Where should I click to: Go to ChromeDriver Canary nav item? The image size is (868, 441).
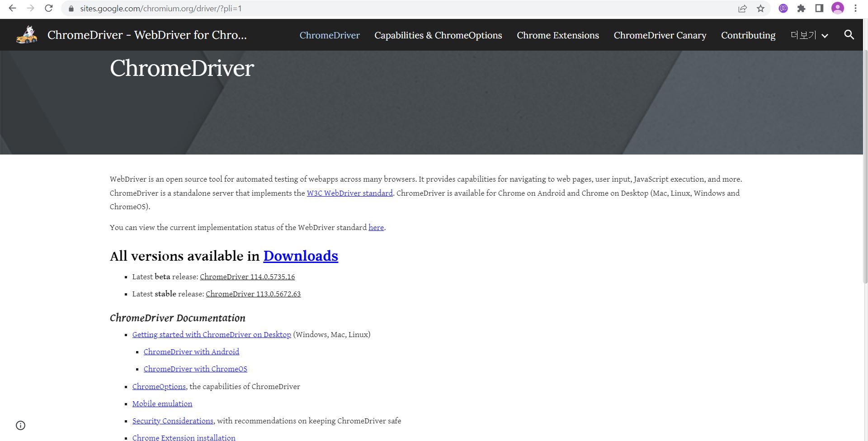660,35
